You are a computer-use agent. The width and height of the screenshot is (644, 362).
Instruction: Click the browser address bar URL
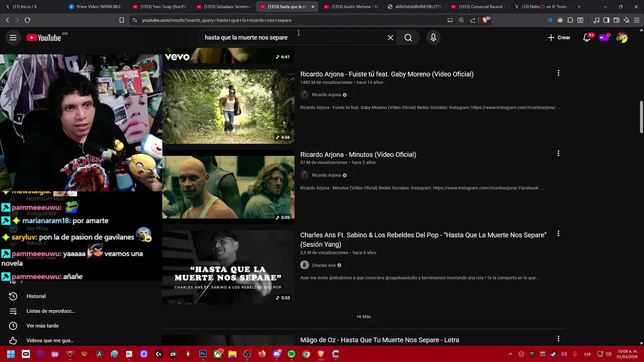(x=216, y=20)
